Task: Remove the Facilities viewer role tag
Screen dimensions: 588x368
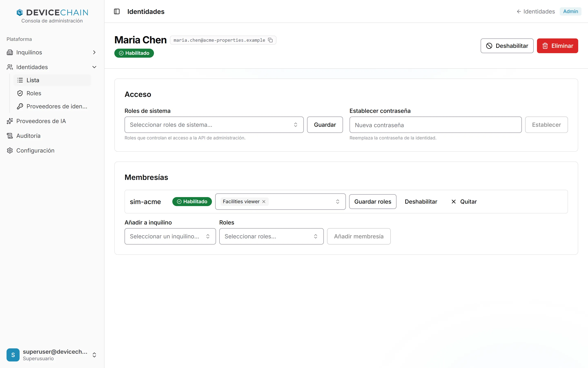Action: tap(264, 202)
